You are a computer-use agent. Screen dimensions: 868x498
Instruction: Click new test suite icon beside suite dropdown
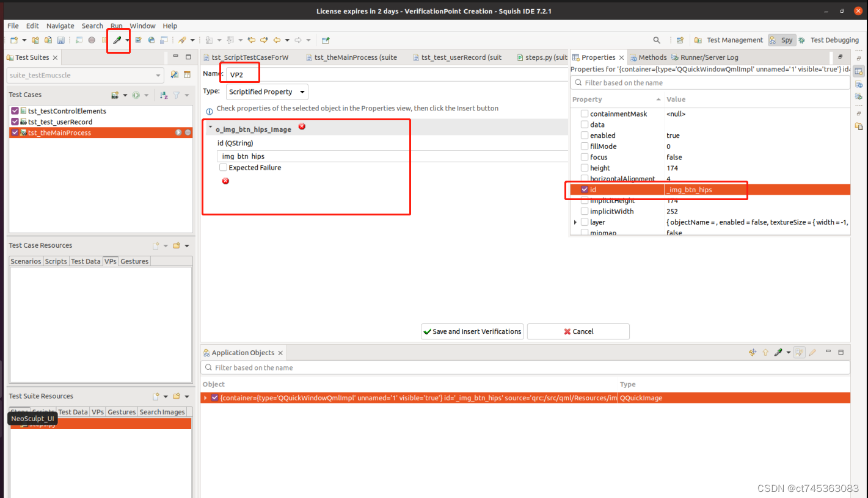click(174, 74)
